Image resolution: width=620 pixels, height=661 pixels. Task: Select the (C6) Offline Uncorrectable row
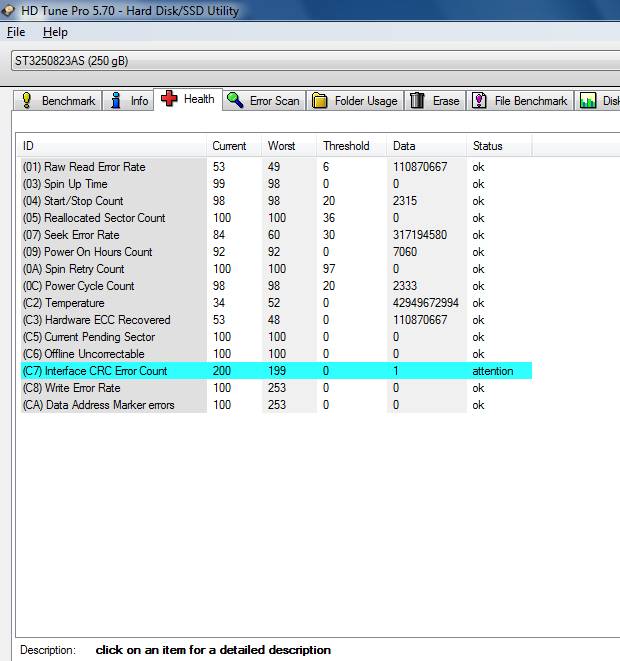point(276,354)
